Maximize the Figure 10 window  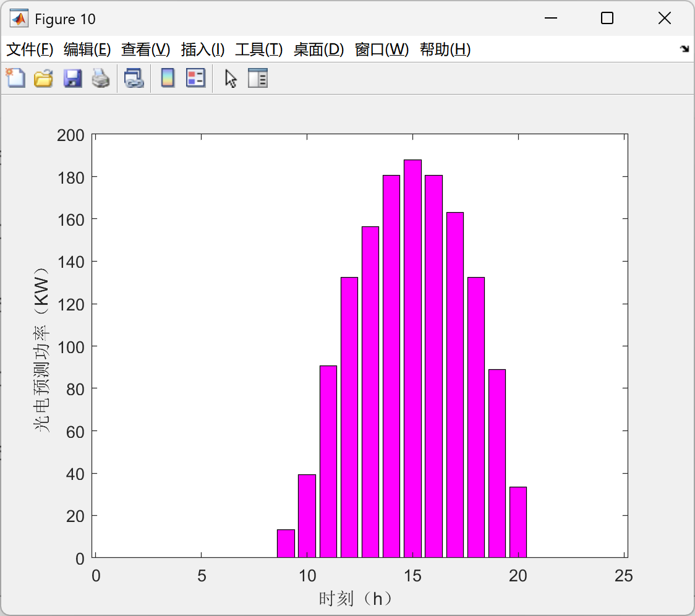point(607,18)
